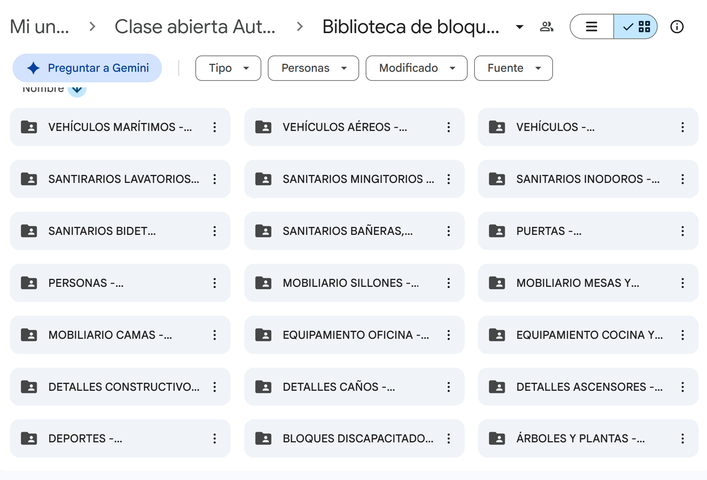The height and width of the screenshot is (480, 707).
Task: Click the shared people icon near breadcrumb
Action: tap(546, 27)
